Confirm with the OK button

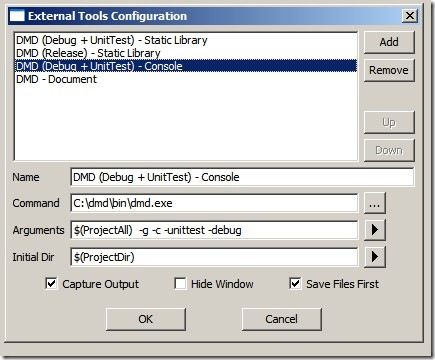pyautogui.click(x=146, y=319)
